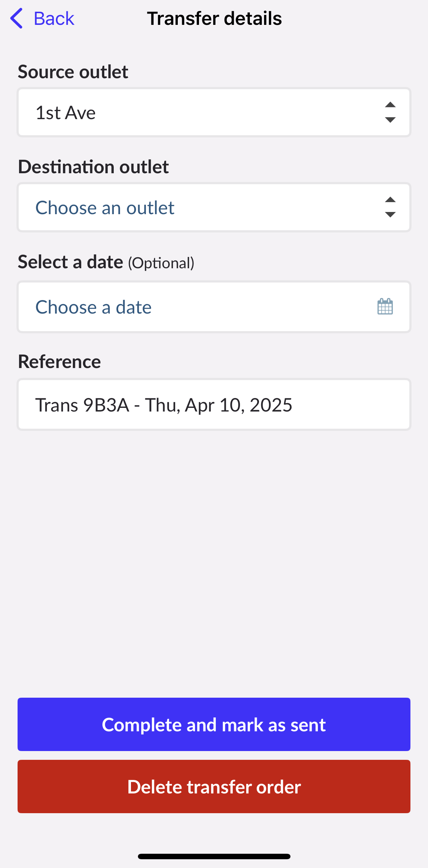428x868 pixels.
Task: Click the "Choose a date" field
Action: pos(198,307)
